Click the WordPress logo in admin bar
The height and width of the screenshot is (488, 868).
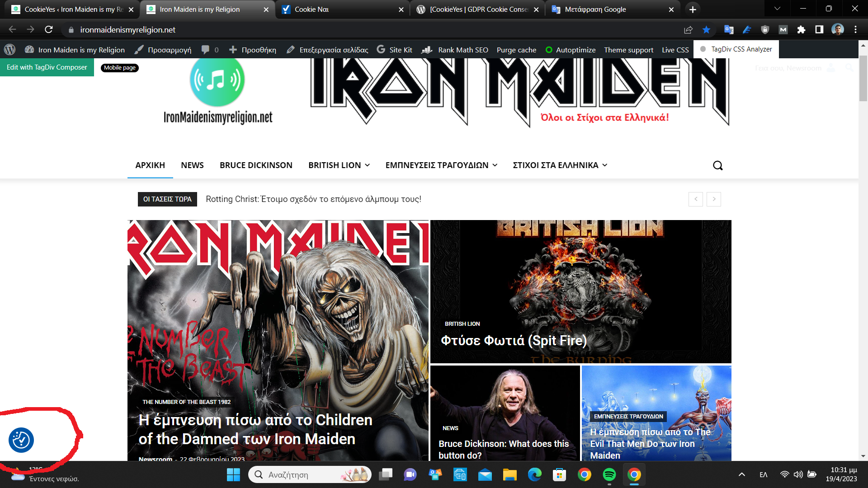point(10,50)
